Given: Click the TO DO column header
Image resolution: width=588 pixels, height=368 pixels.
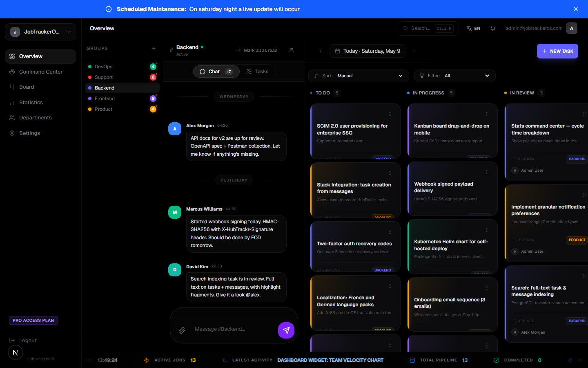Looking at the screenshot, I should click(323, 93).
